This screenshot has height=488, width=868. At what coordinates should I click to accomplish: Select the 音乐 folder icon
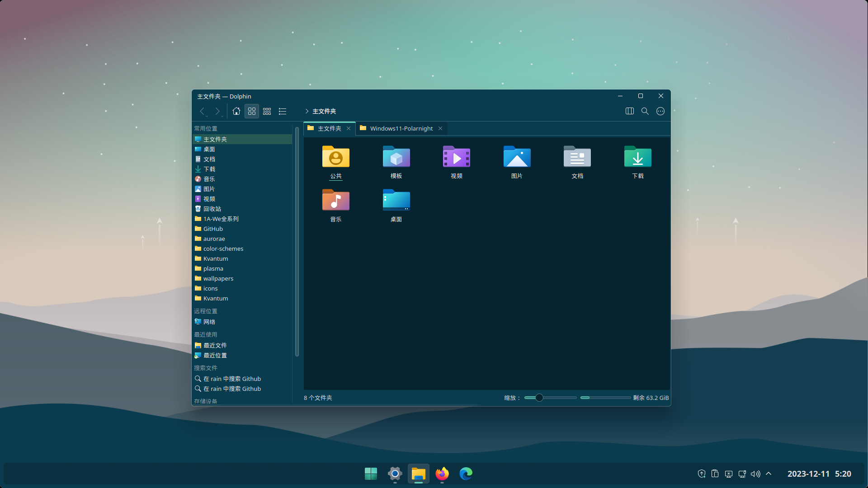pyautogui.click(x=336, y=200)
